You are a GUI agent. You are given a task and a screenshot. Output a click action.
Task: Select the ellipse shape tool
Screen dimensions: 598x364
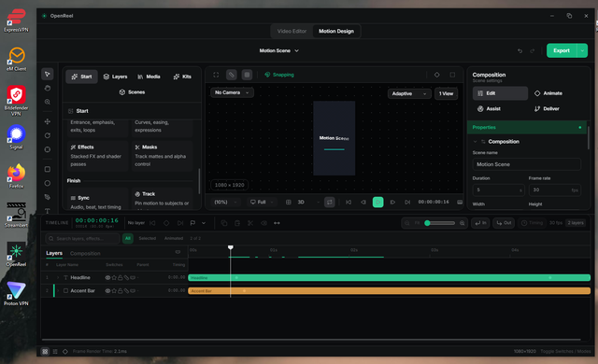coord(48,183)
